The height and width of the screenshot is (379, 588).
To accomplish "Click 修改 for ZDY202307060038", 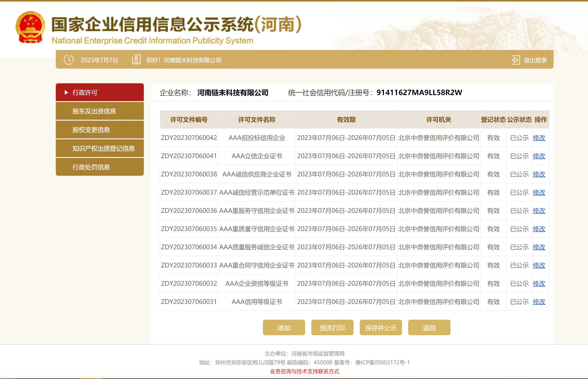I will click(x=539, y=174).
